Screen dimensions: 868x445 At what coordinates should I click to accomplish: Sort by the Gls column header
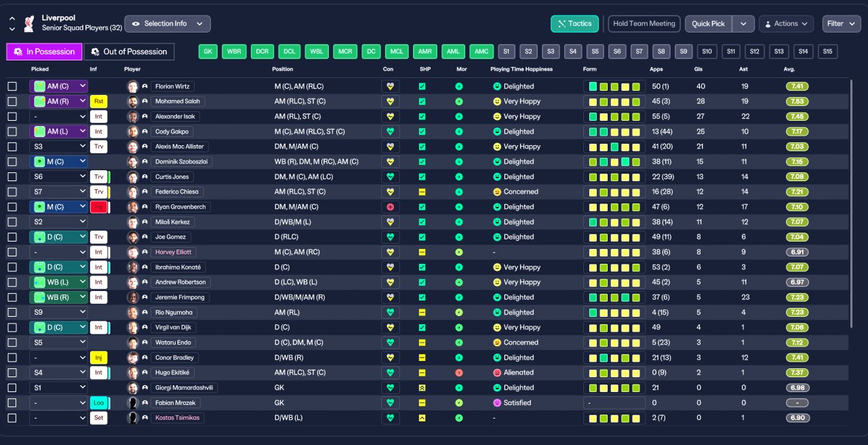(x=698, y=69)
